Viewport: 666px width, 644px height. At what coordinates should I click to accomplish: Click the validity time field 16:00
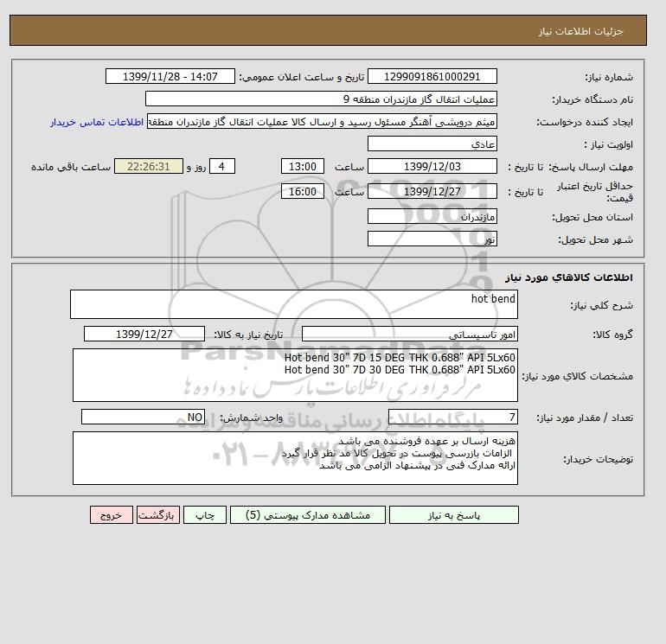tap(303, 191)
